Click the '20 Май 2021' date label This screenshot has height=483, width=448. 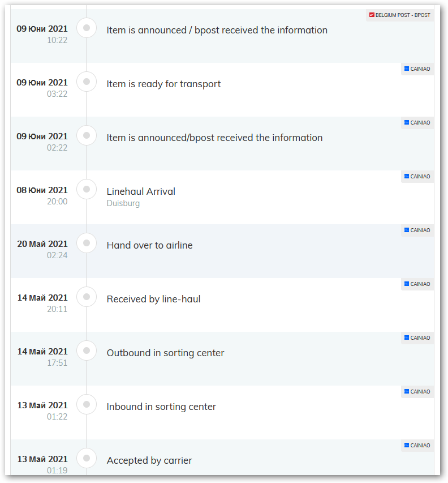click(x=42, y=244)
